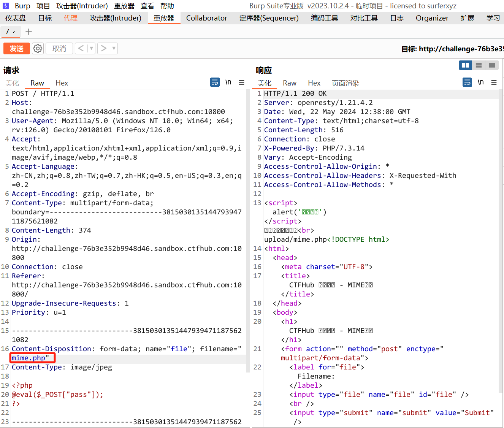Close Repeater tab 7
This screenshot has height=428, width=504.
click(14, 32)
